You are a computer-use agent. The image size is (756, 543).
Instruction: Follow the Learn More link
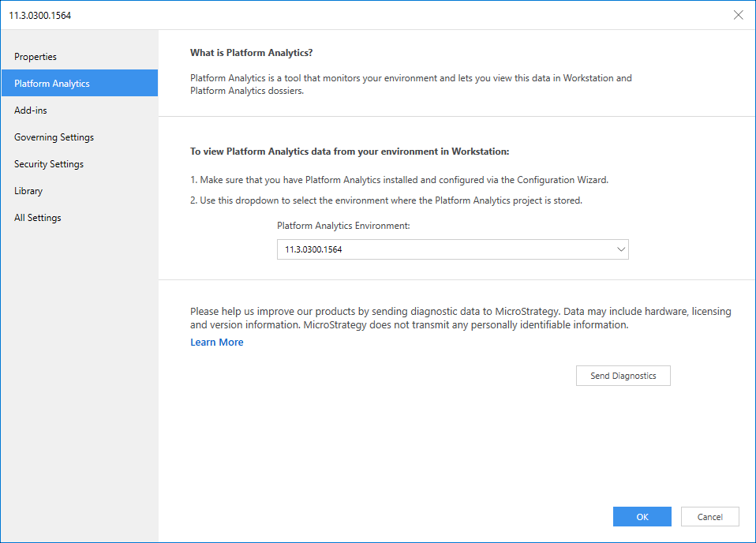pyautogui.click(x=217, y=343)
